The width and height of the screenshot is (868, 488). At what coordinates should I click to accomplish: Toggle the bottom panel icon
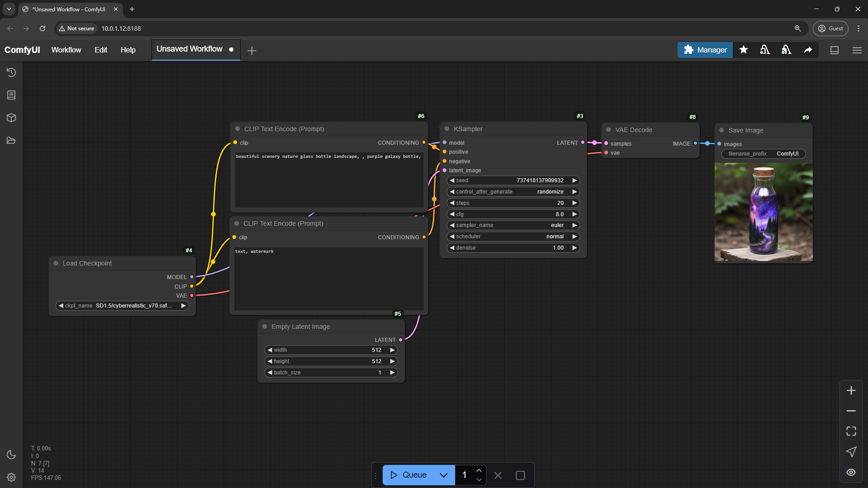click(835, 50)
